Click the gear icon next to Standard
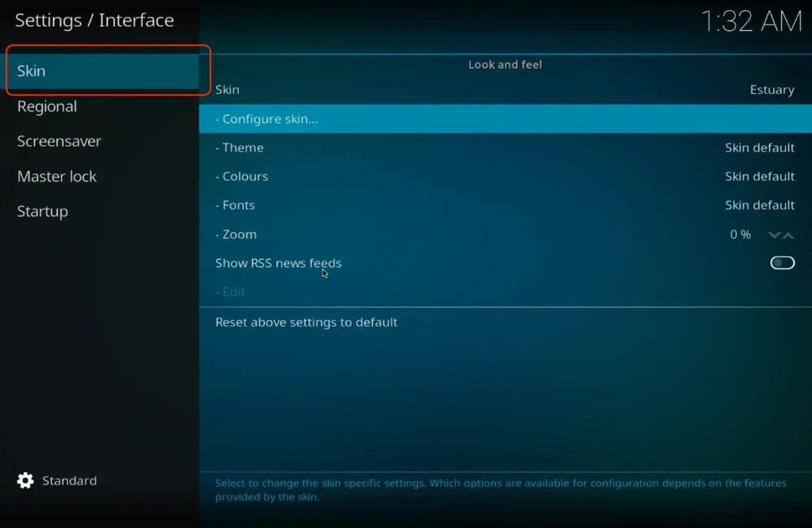Screen dimensions: 812x528 [24, 480]
